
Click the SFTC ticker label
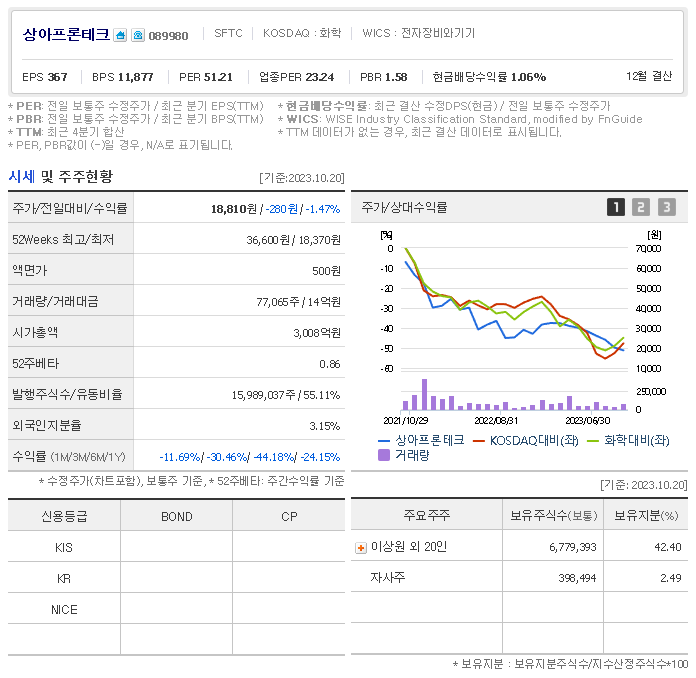228,33
